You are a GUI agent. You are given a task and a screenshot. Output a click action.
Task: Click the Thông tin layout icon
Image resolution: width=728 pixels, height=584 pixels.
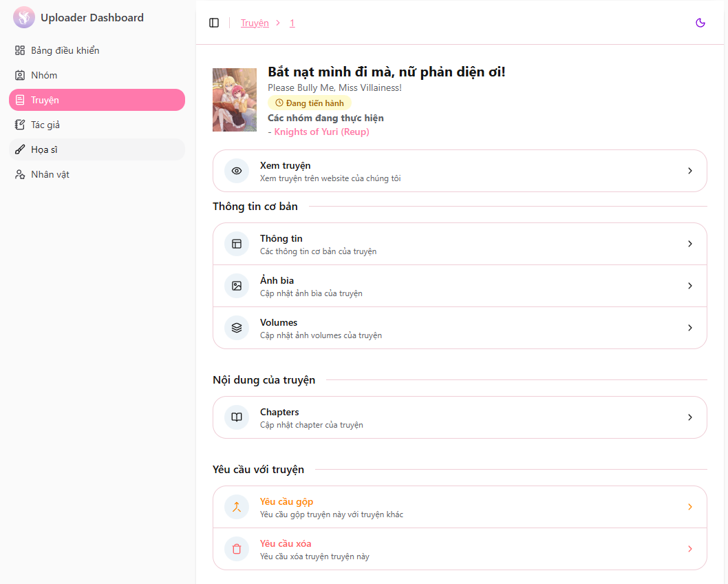(237, 244)
